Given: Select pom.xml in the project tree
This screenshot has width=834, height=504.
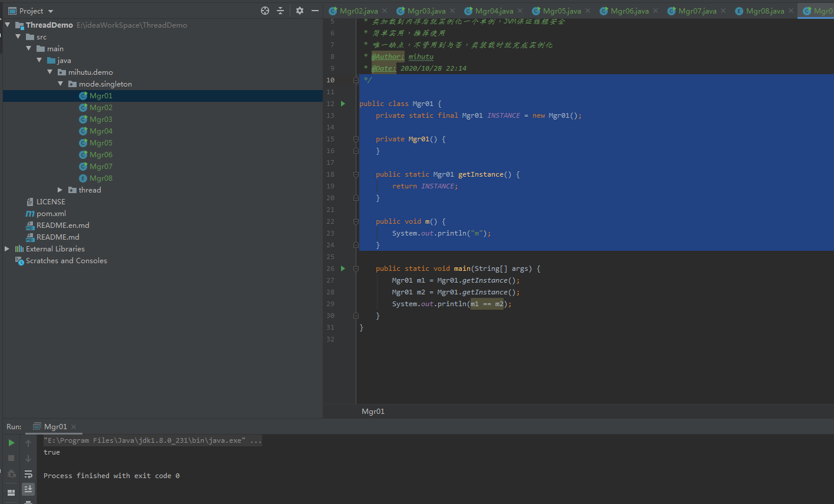Looking at the screenshot, I should coord(51,213).
